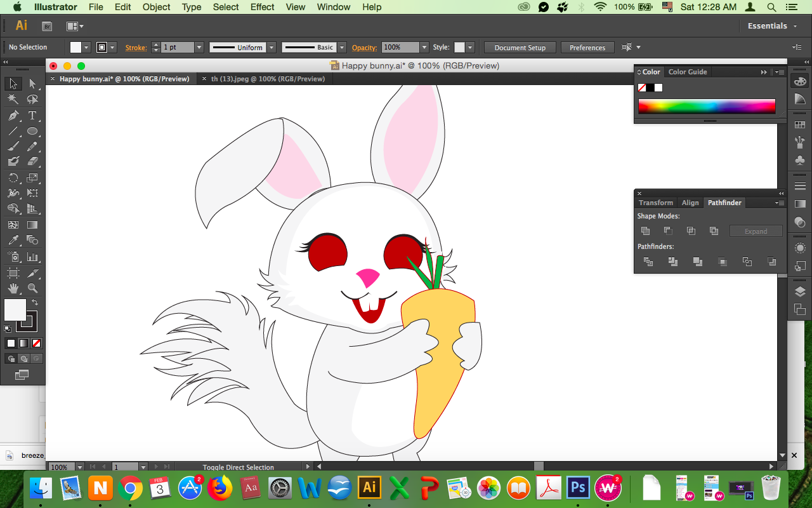This screenshot has height=508, width=812.
Task: Select the Artboard tool
Action: pos(13,273)
